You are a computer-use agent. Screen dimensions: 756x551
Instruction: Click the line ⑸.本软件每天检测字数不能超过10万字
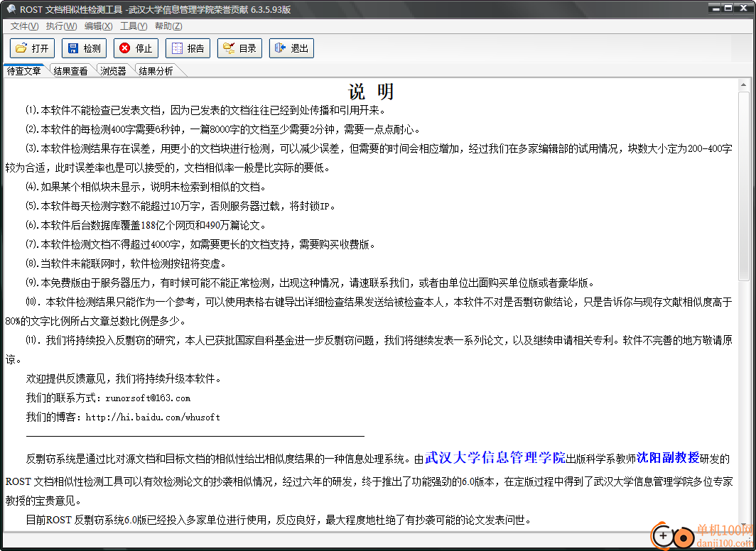tap(180, 206)
